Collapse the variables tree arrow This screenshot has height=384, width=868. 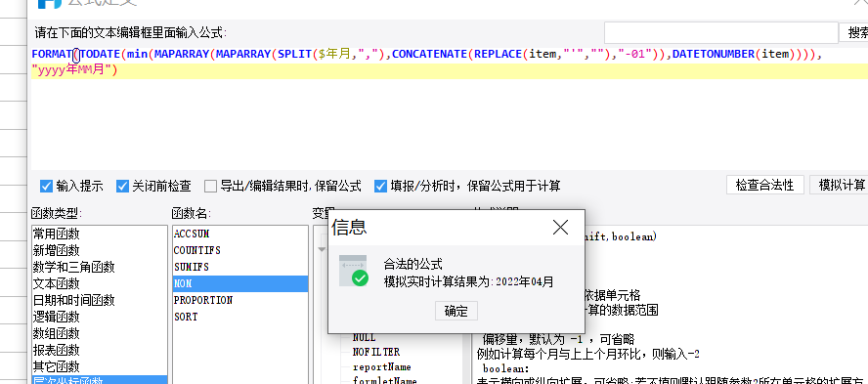322,249
